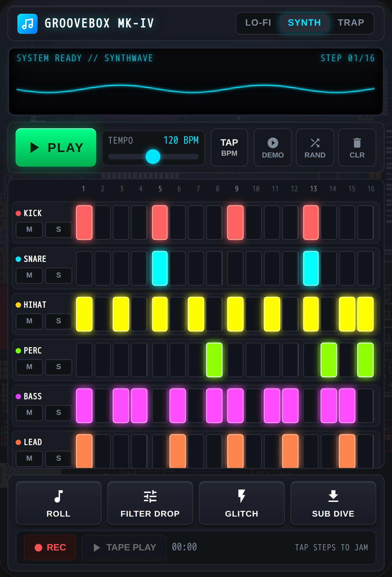Turn off BASS step 1

pyautogui.click(x=84, y=406)
